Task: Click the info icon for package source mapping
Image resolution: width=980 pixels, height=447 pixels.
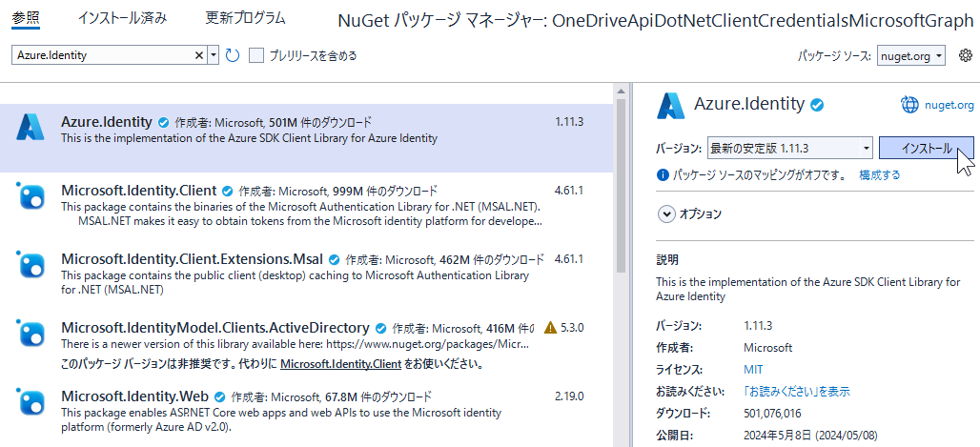Action: pos(663,174)
